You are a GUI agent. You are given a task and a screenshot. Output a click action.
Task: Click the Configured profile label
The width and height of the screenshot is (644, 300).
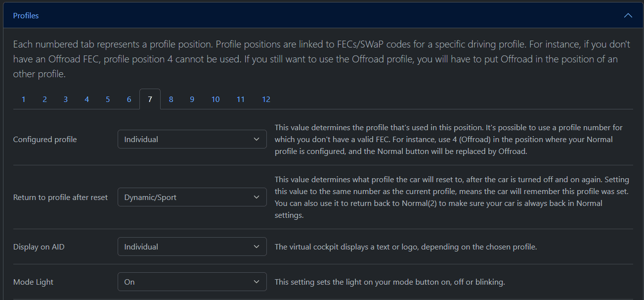pos(45,140)
